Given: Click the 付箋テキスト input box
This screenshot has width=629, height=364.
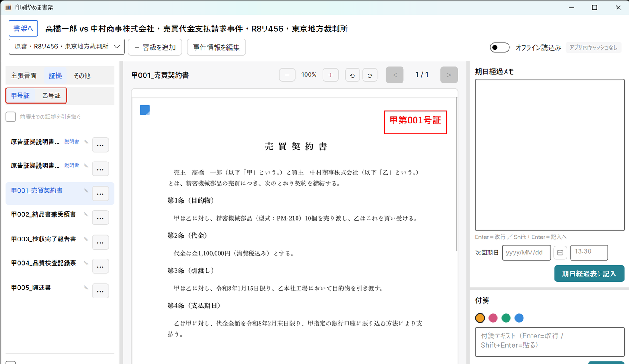Looking at the screenshot, I should (550, 342).
